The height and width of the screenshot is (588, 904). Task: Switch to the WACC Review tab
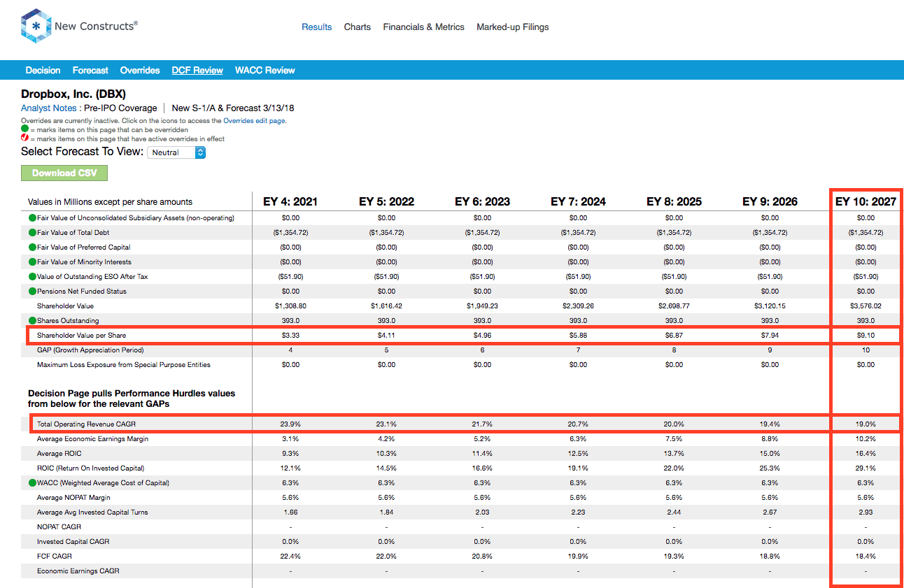click(x=265, y=71)
